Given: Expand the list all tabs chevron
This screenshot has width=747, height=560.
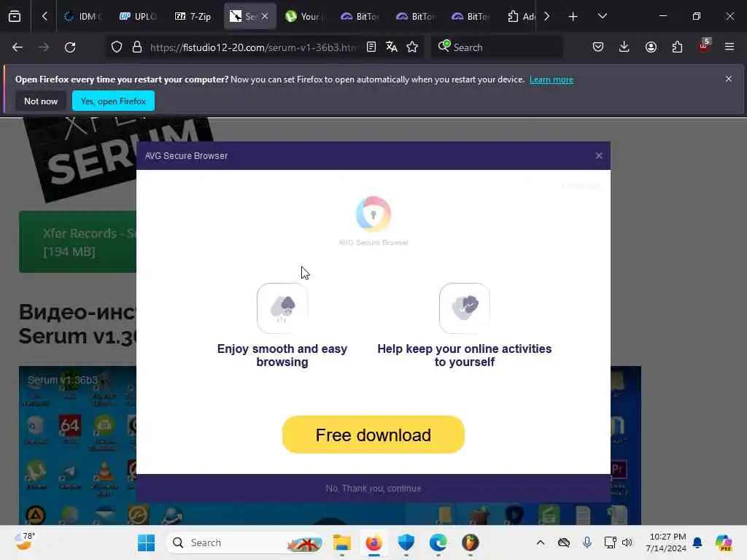Looking at the screenshot, I should pos(602,16).
